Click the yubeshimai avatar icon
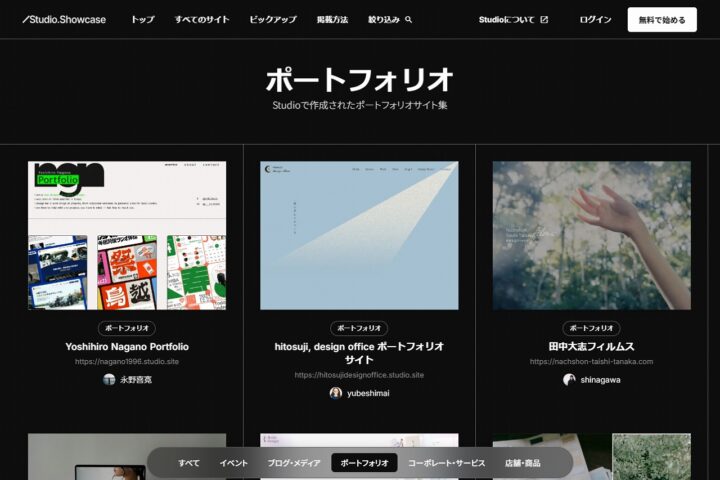Image resolution: width=720 pixels, height=480 pixels. pos(336,393)
